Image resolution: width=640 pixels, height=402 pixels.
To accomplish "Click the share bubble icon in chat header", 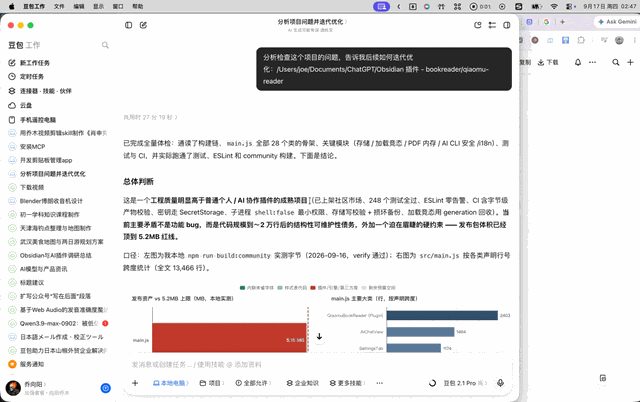I will click(478, 25).
